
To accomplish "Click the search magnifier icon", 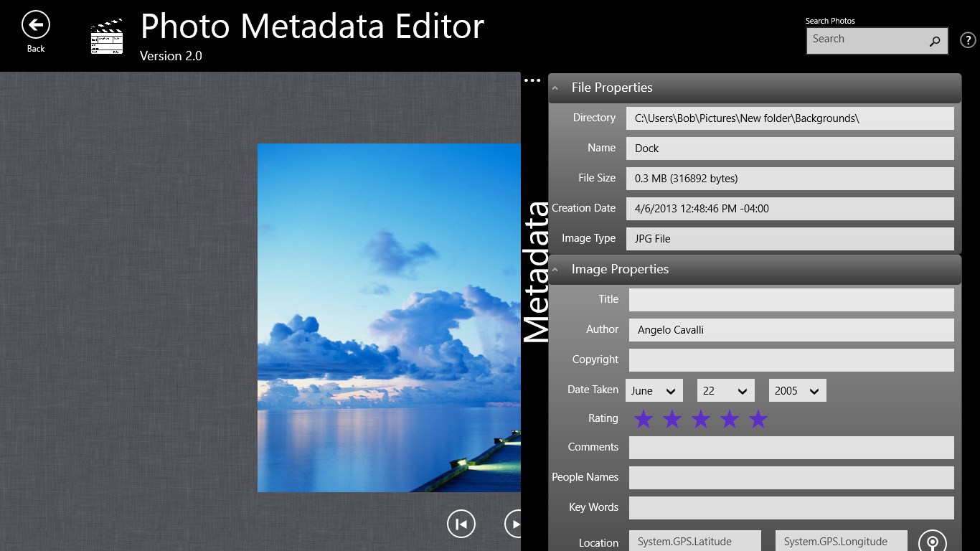I will click(x=934, y=42).
